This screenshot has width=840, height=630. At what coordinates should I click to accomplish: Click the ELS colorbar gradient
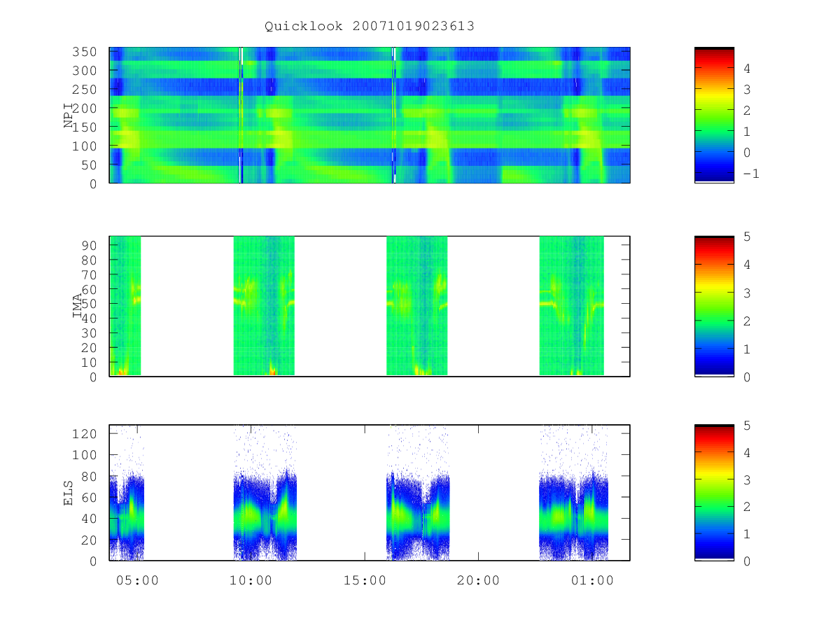point(714,492)
